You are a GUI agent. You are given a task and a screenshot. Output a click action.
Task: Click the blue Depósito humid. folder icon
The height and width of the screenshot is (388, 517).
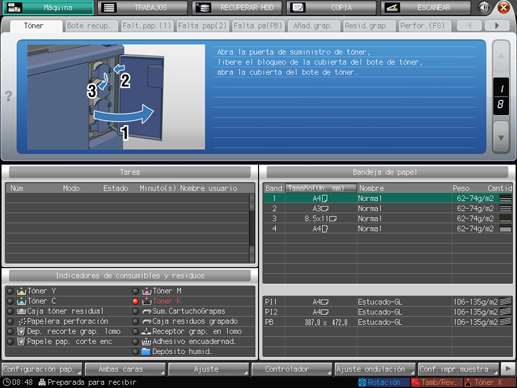(146, 351)
